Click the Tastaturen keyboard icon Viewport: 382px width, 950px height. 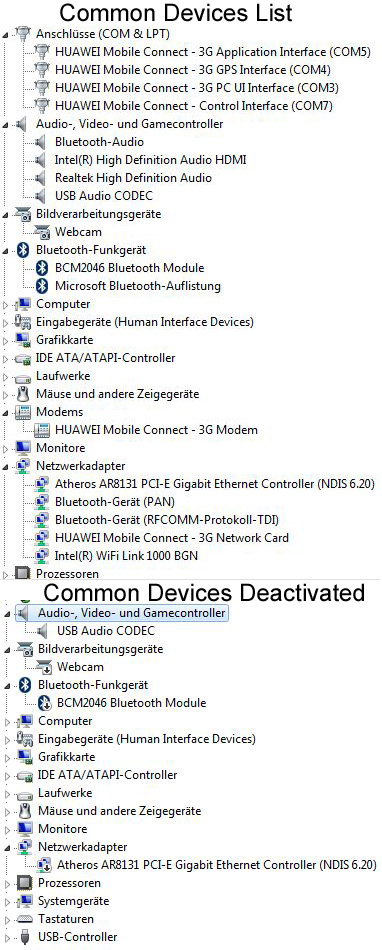pyautogui.click(x=24, y=919)
